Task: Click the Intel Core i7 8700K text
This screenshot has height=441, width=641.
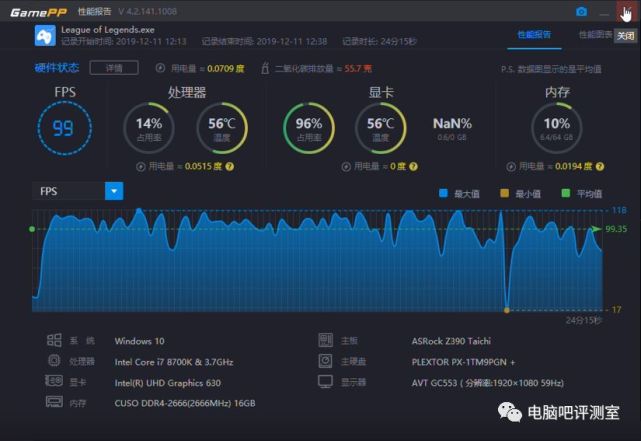Action: tap(174, 362)
